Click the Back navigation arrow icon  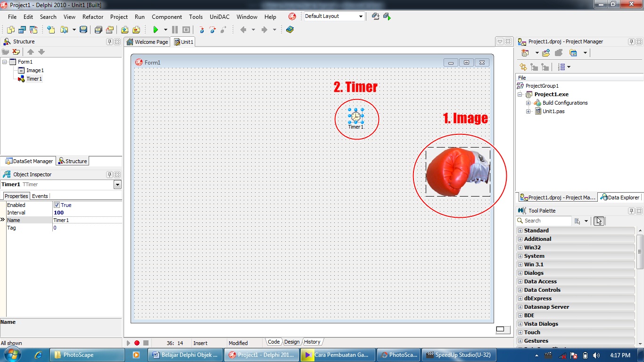tap(243, 30)
